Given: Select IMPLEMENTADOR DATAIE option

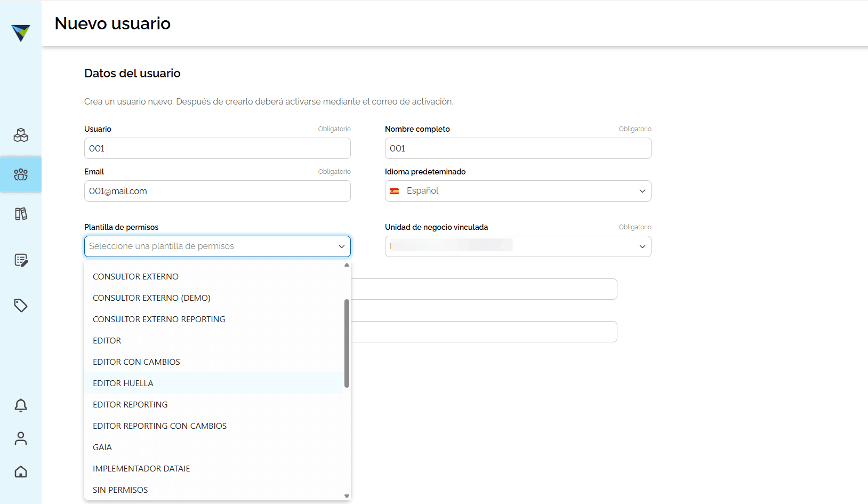Looking at the screenshot, I should (x=213, y=468).
